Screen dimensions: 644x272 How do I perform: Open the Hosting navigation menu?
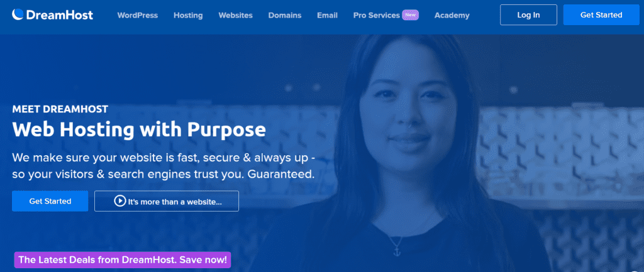pos(188,15)
